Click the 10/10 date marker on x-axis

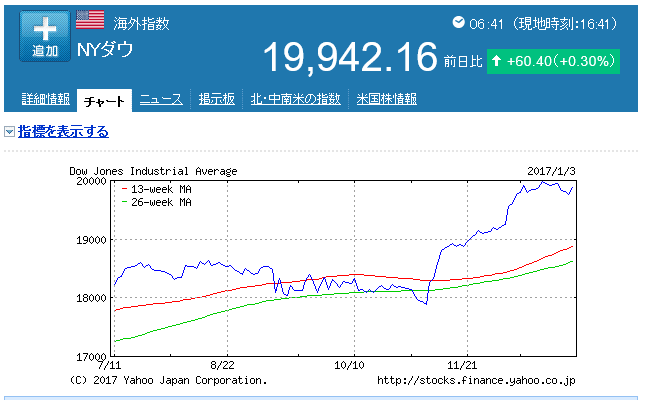pos(347,367)
